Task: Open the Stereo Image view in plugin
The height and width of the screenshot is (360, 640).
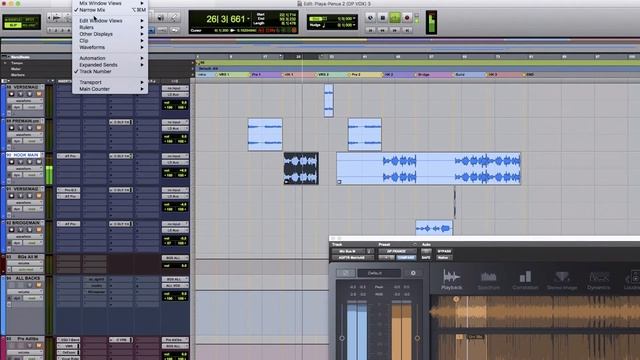Action: 562,280
